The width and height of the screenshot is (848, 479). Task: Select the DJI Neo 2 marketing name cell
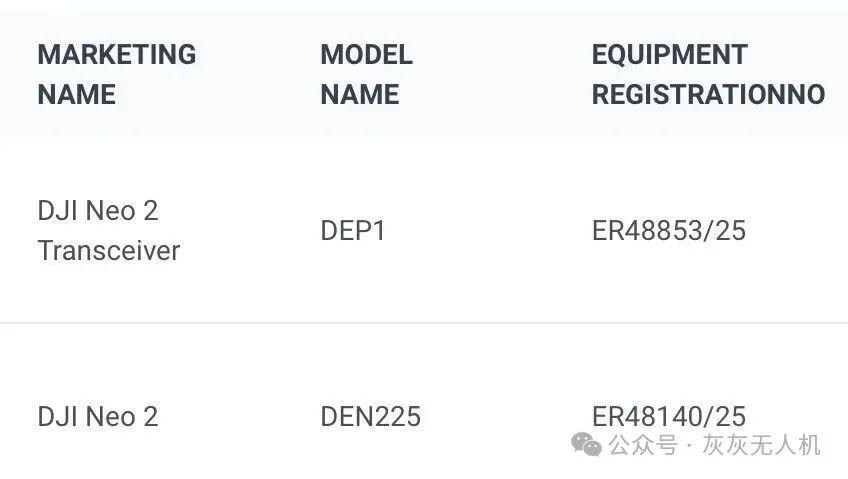98,416
